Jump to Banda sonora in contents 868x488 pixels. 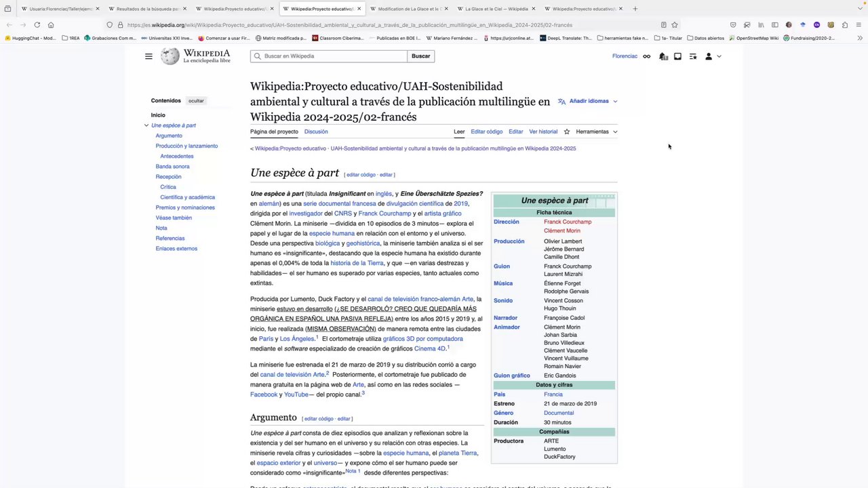click(172, 166)
